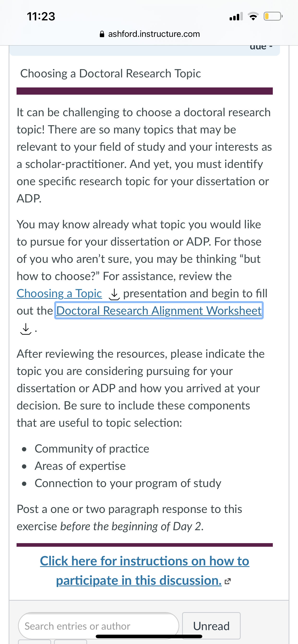Tap download icon below the Worksheet link
Viewport: 298px width, 644px height.
(25, 329)
